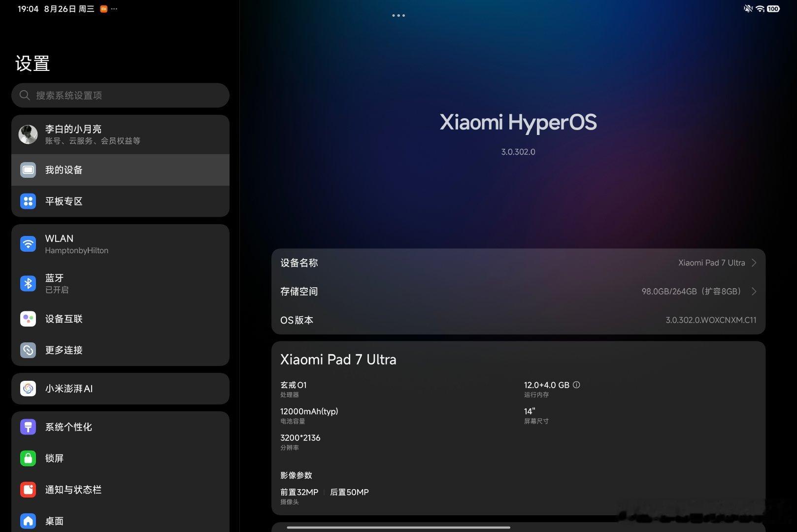Screen dimensions: 797x532
Task: Tap the date 8月26日 周三
Action: click(69, 9)
